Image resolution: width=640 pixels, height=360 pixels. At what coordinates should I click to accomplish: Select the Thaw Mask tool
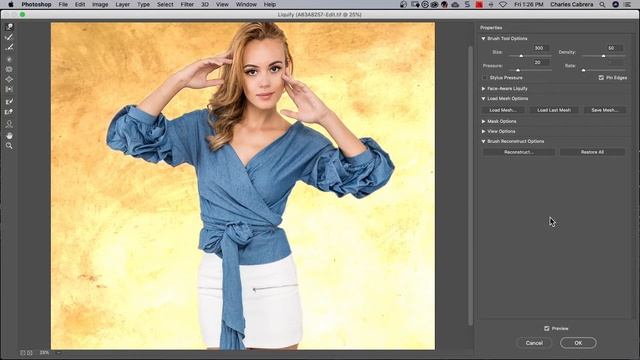(x=9, y=112)
